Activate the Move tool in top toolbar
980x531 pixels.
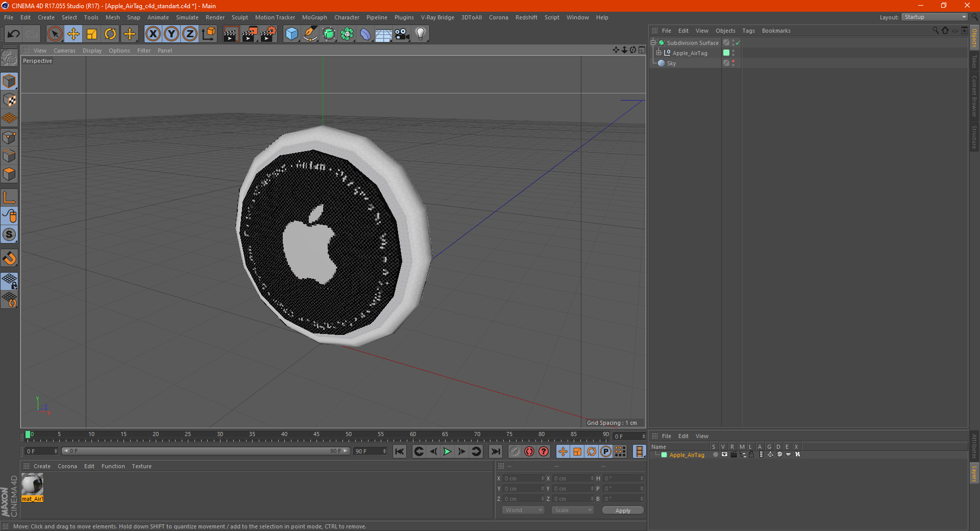73,34
